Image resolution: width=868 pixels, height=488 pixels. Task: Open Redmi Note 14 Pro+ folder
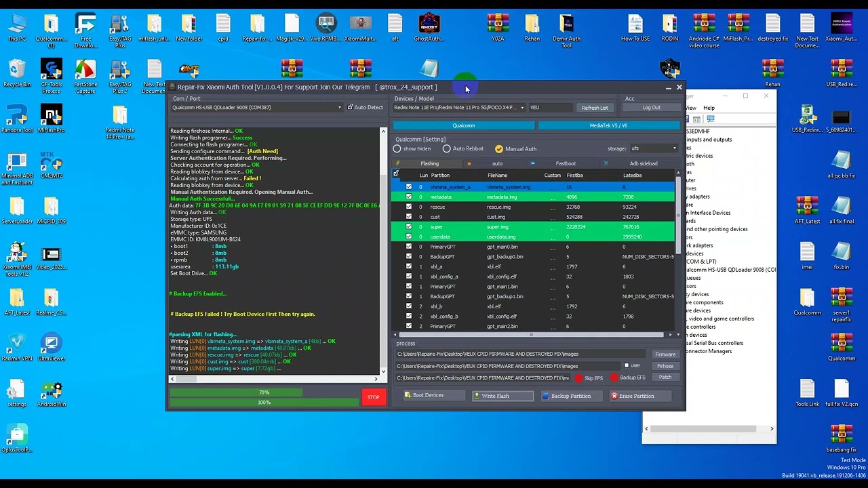(120, 123)
